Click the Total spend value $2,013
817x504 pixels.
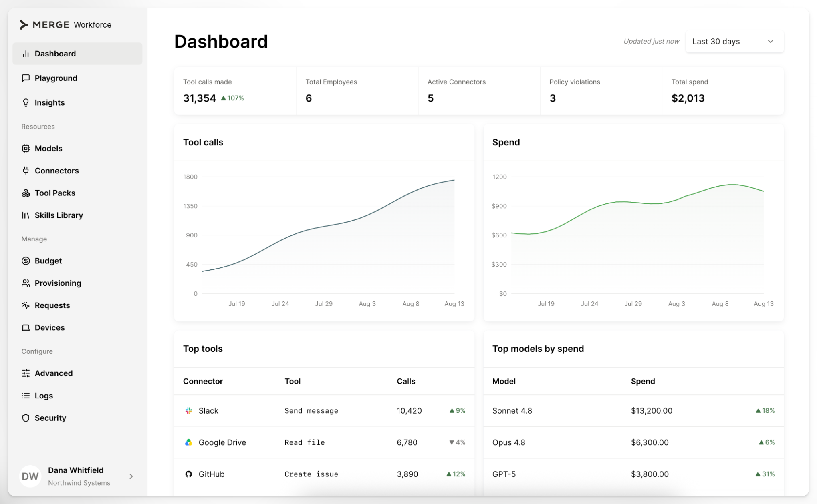pos(688,98)
